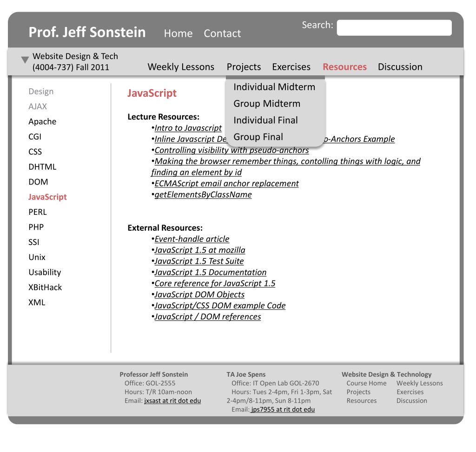Select XML in the sidebar

coord(37,303)
